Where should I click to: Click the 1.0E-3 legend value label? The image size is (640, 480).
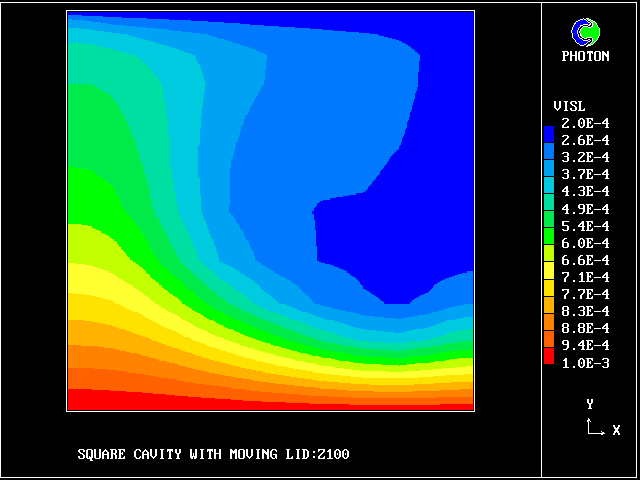pos(585,362)
